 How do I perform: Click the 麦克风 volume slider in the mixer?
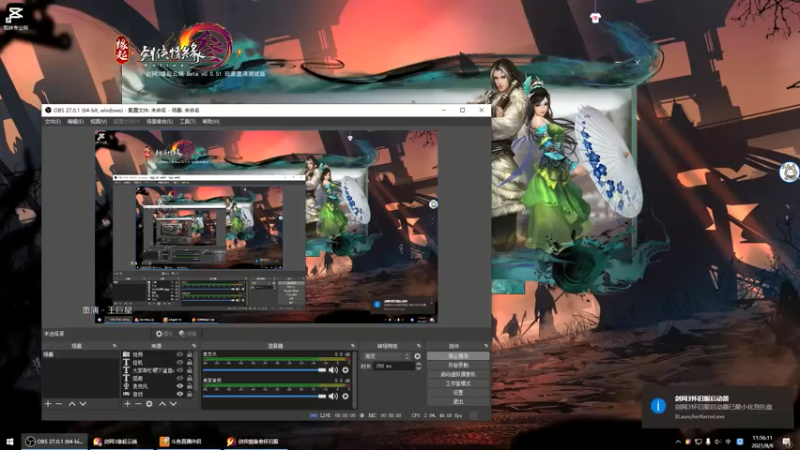coord(264,370)
